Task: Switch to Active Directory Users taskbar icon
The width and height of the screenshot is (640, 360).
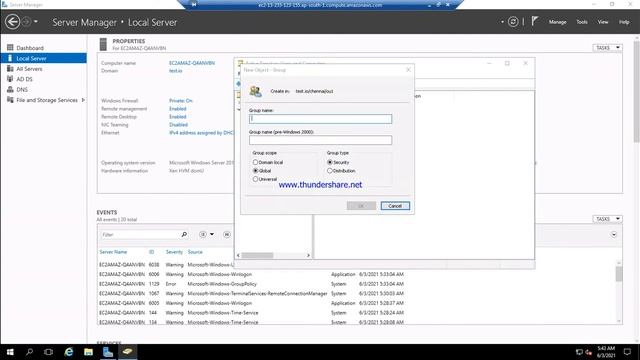Action: 127,352
